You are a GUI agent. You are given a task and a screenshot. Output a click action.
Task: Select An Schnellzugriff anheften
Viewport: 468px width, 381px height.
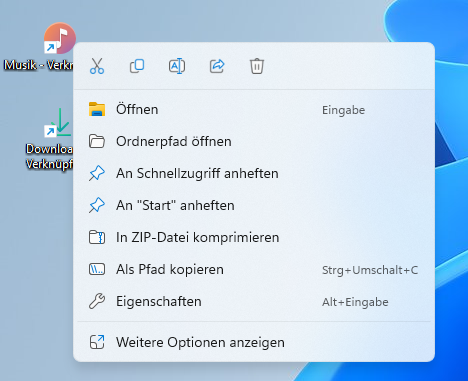coord(254,173)
